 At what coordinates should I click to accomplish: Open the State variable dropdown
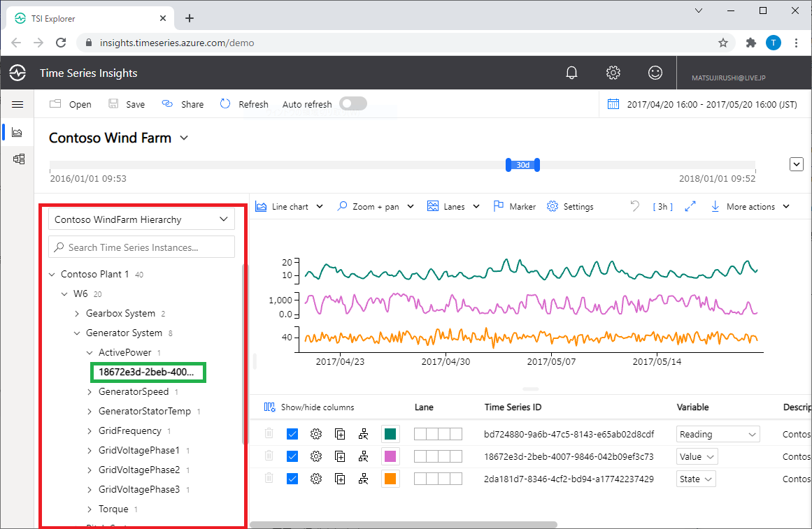696,479
